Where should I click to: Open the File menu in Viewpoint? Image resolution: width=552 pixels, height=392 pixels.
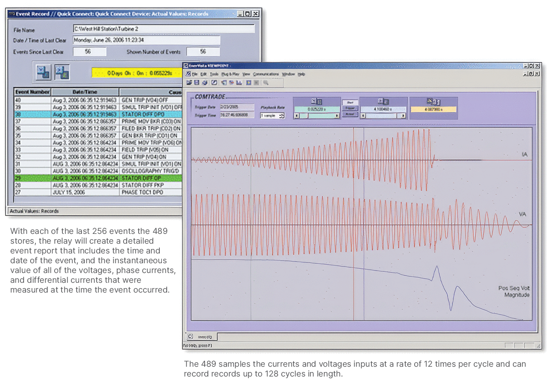click(x=195, y=74)
